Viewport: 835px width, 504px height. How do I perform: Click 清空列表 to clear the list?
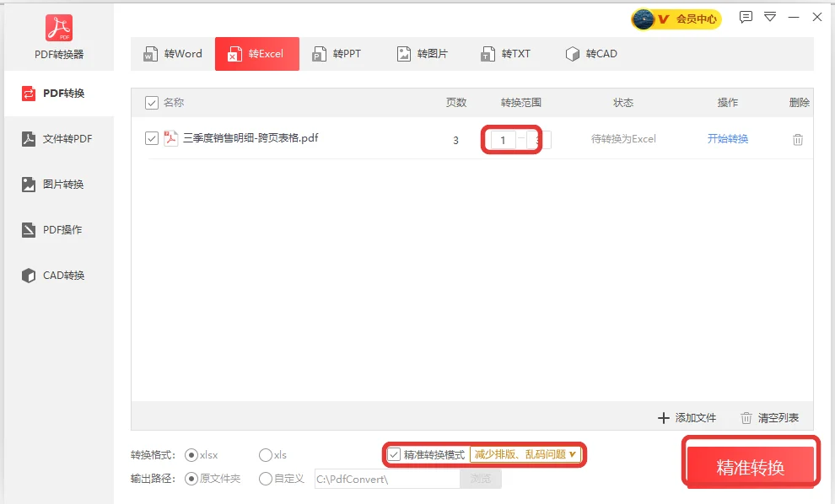770,418
